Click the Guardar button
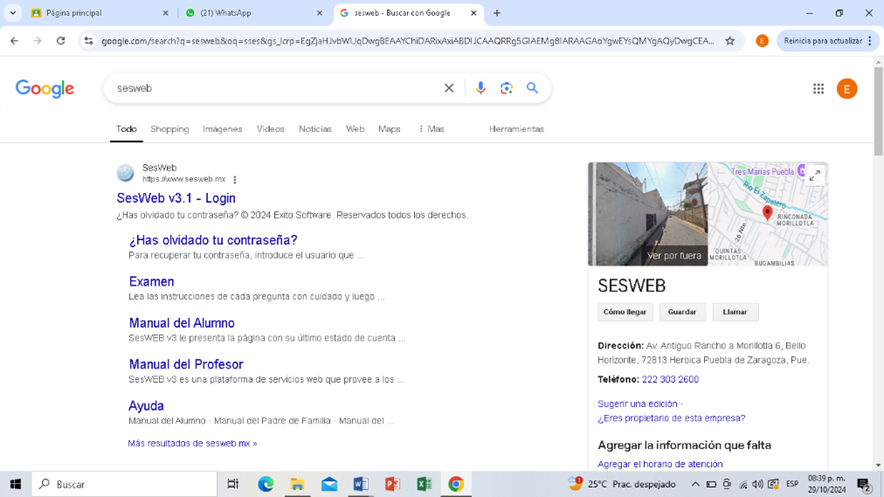The height and width of the screenshot is (497, 884). (682, 312)
